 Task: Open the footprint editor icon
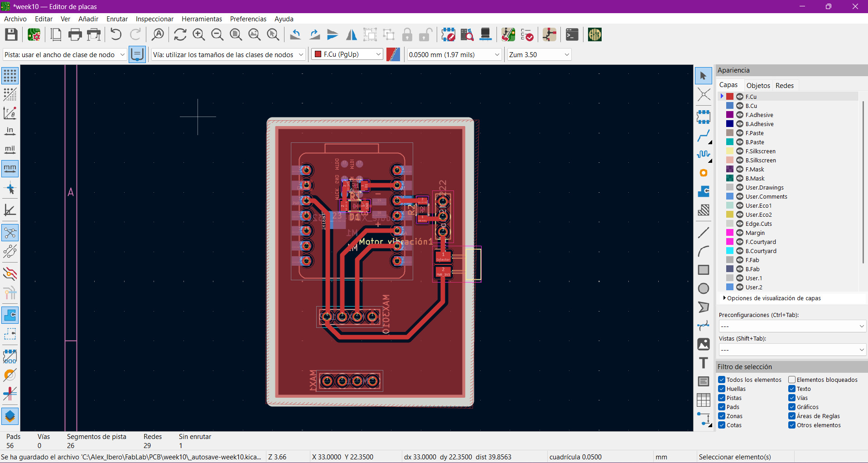[x=448, y=34]
